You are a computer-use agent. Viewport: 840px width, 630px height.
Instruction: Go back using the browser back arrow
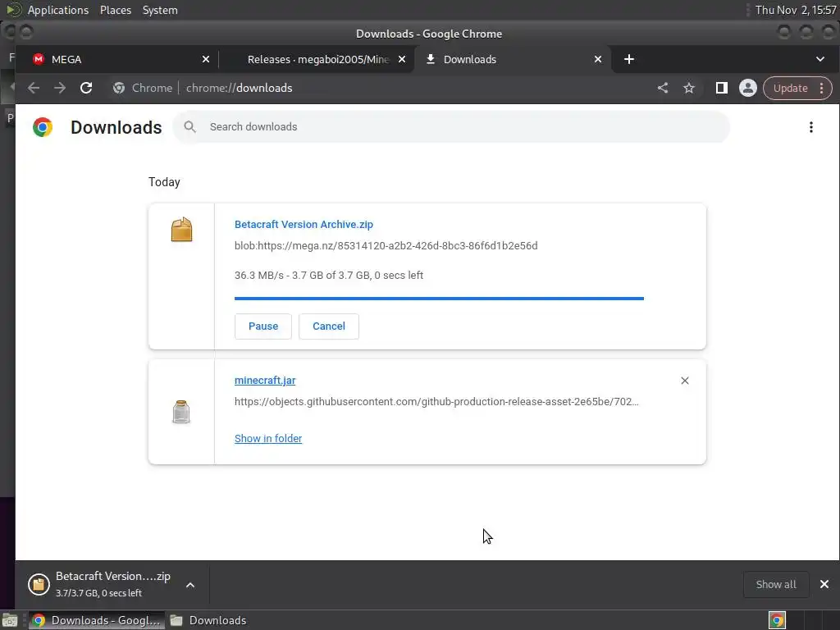click(33, 88)
